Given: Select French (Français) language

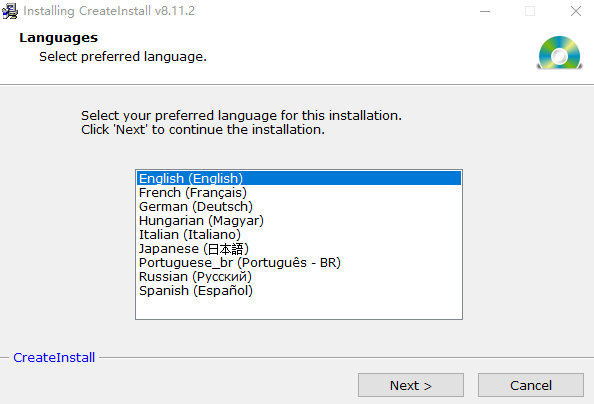Looking at the screenshot, I should pos(299,192).
